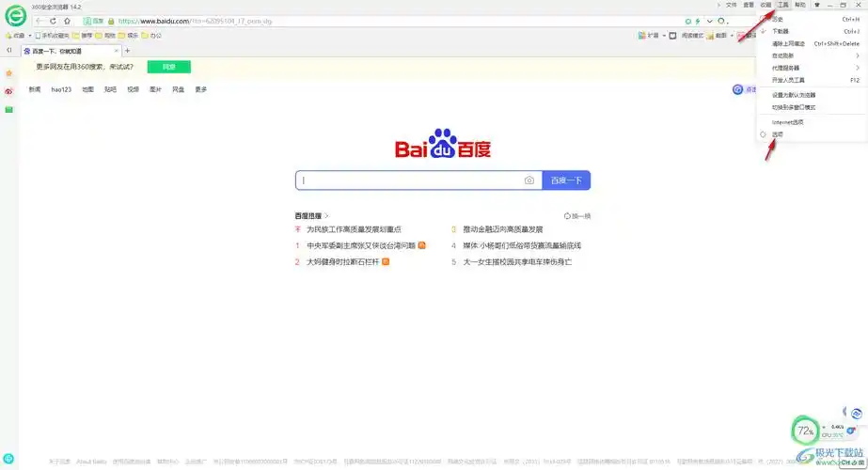
Task: Click the sidebar favorites star icon
Action: [8, 73]
